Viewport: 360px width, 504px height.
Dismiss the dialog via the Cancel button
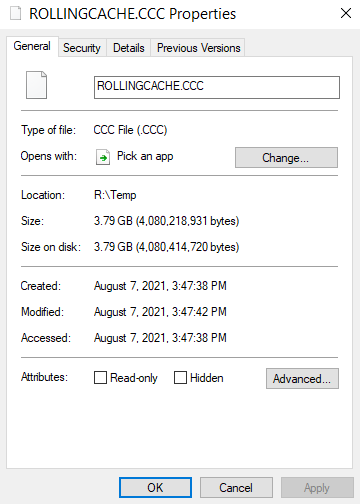point(236,488)
